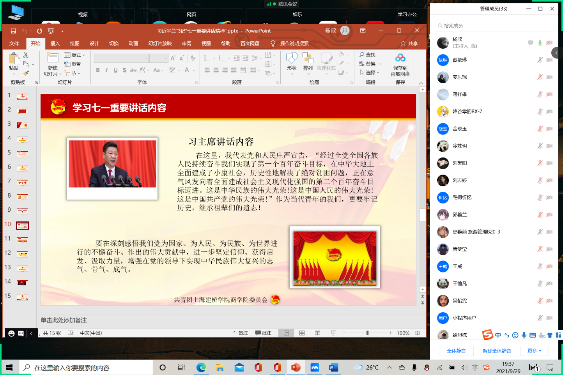Select slide 15 thumbnail

pyautogui.click(x=22, y=297)
